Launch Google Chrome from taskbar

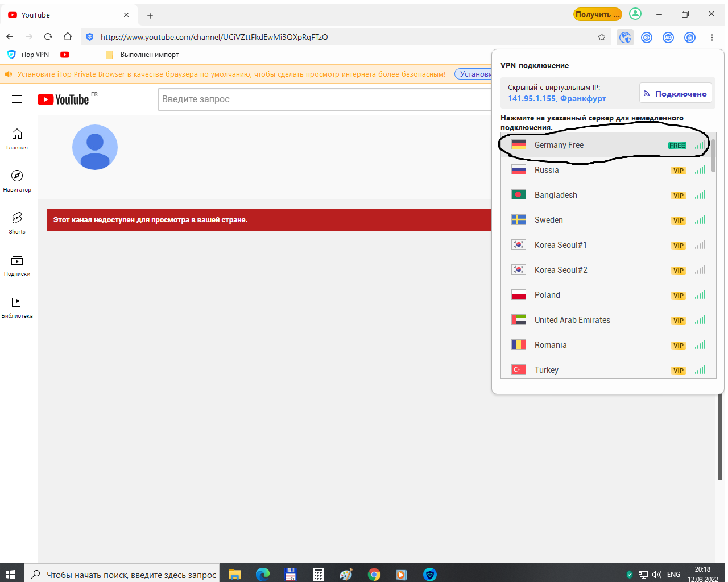pos(374,575)
